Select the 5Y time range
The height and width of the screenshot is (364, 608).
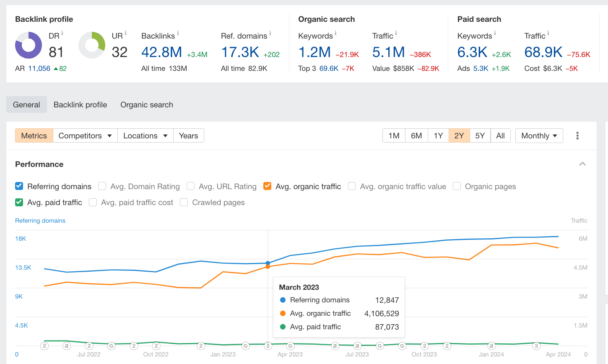coord(479,135)
